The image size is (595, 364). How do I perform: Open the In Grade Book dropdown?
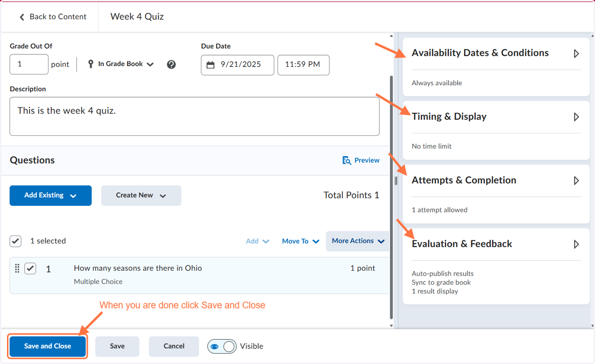click(x=121, y=64)
